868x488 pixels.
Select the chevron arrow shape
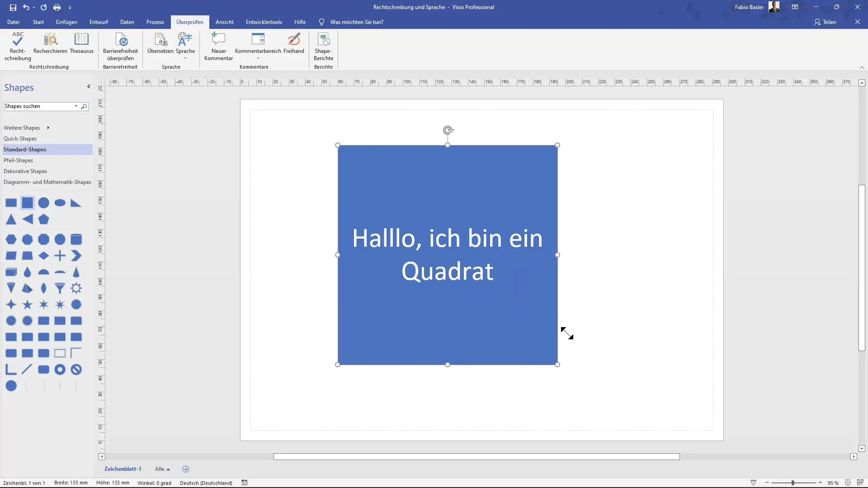(x=76, y=256)
